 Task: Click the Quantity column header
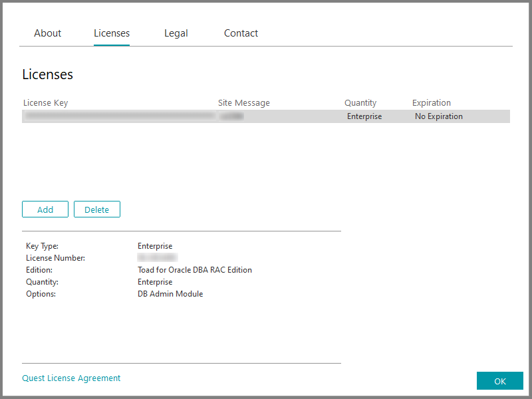[x=360, y=103]
